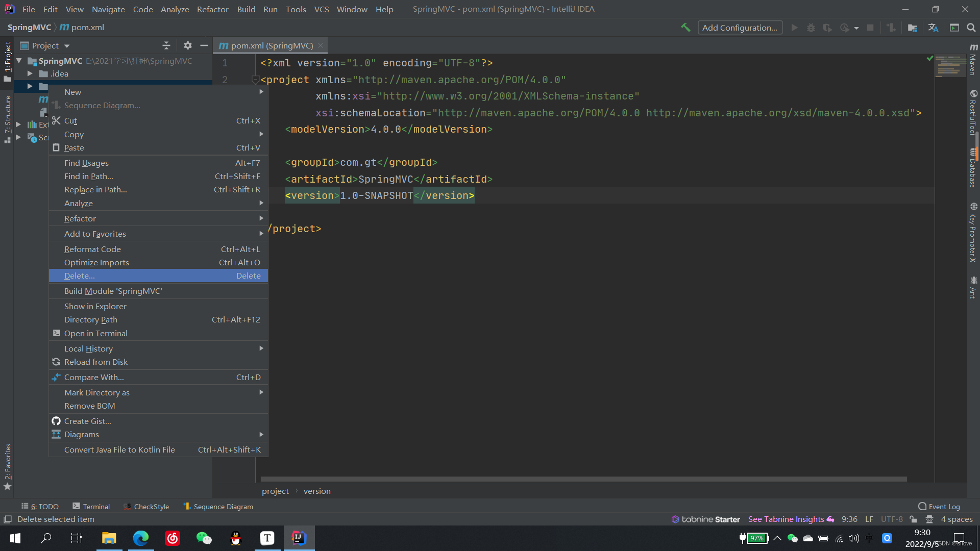The width and height of the screenshot is (980, 551).
Task: Click the collapse all icon in Project panel
Action: coord(166,45)
